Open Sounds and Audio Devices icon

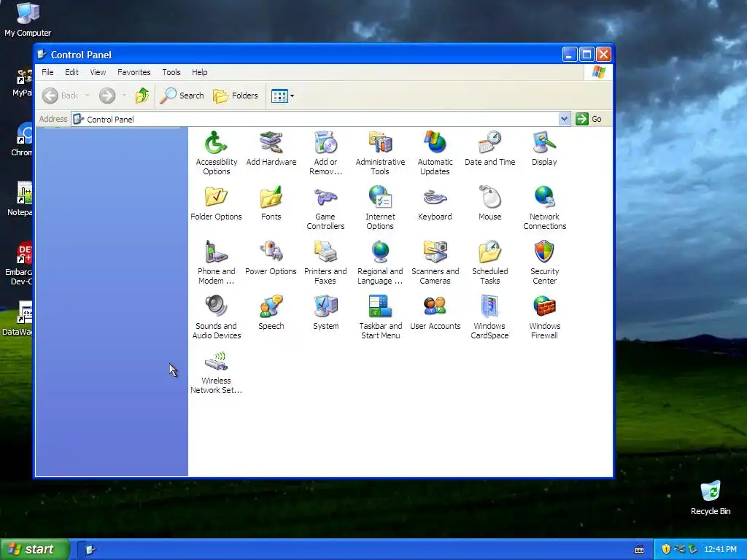pyautogui.click(x=216, y=317)
